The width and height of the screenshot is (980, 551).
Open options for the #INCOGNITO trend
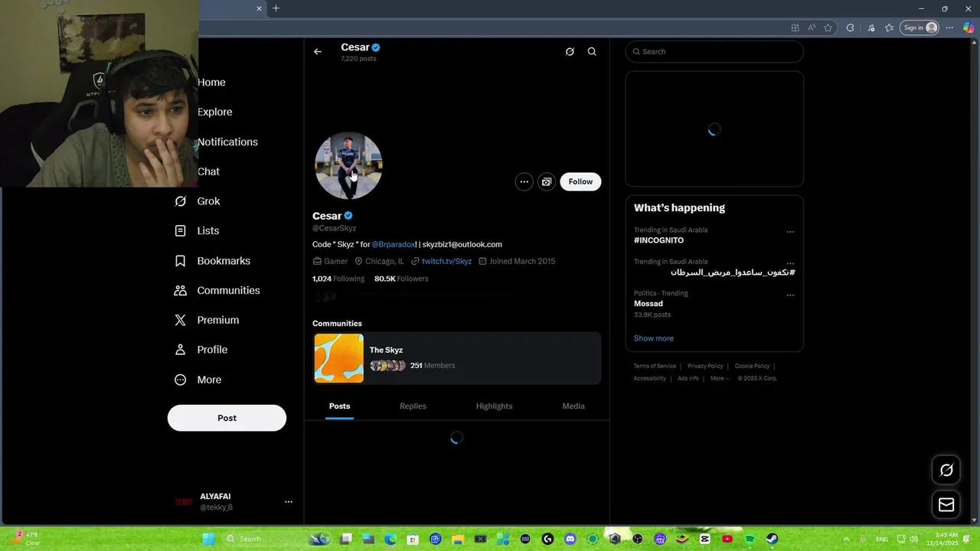point(790,232)
